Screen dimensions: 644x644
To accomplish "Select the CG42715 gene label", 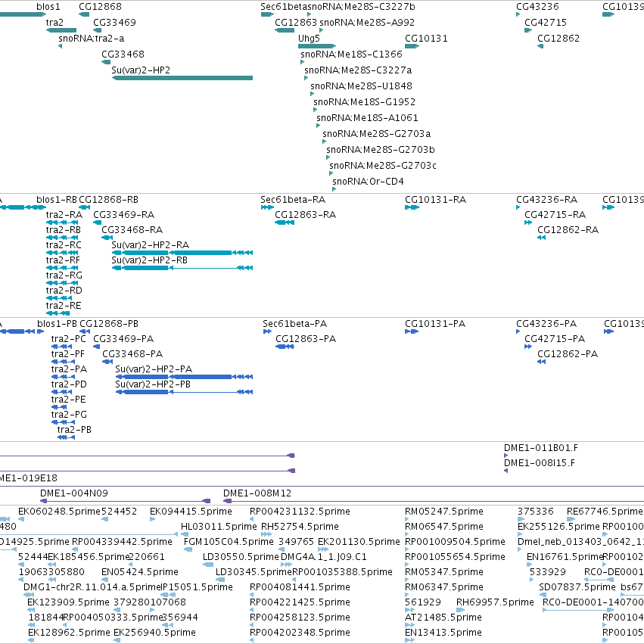I will 546,23.
